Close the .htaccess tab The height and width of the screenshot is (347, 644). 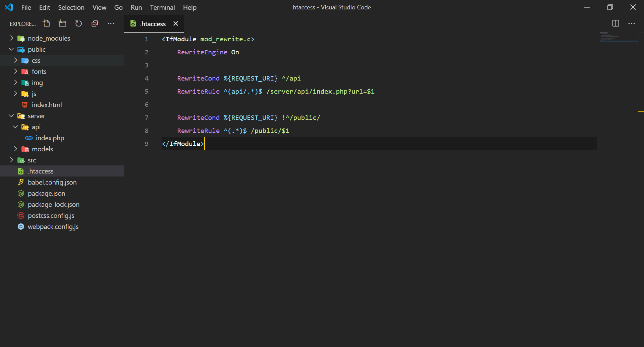(175, 23)
